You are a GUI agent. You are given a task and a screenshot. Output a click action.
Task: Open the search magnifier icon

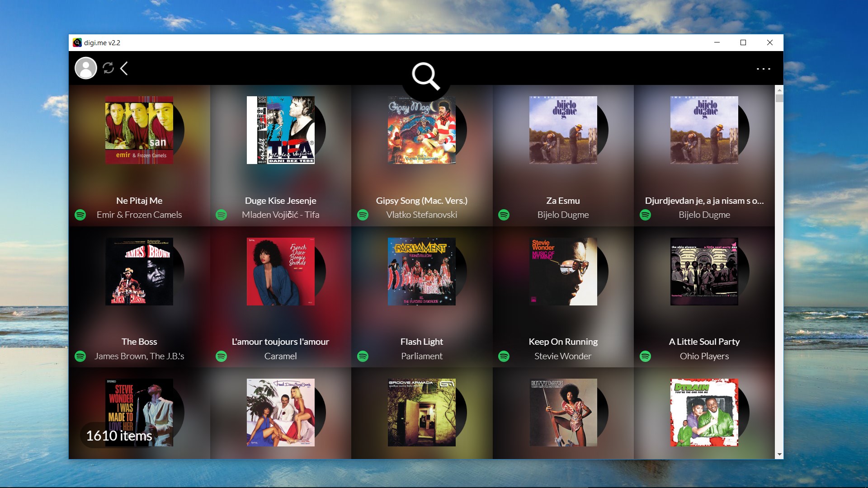(x=425, y=76)
